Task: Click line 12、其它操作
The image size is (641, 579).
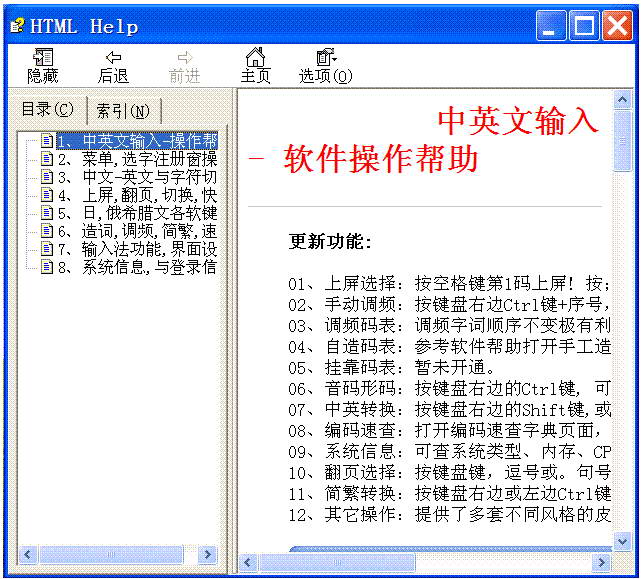Action: pos(449,515)
